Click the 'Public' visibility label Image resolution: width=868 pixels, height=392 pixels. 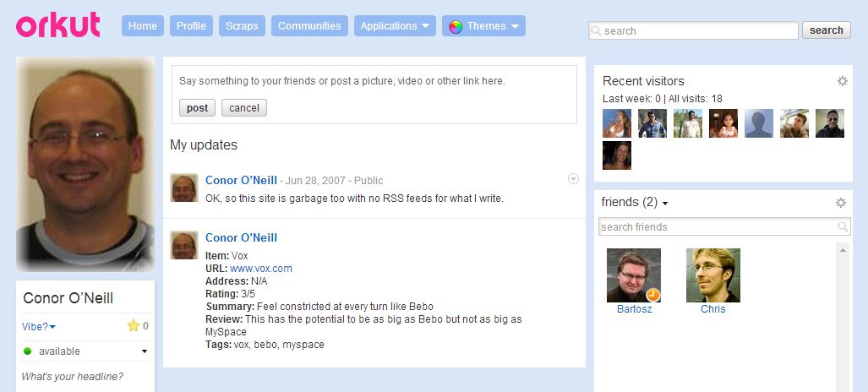click(368, 181)
